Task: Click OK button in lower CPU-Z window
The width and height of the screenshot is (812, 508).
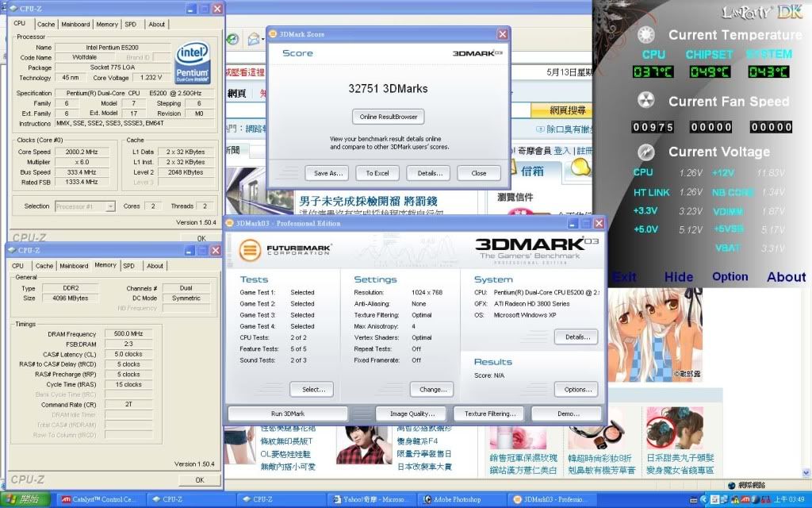Action: [x=199, y=480]
